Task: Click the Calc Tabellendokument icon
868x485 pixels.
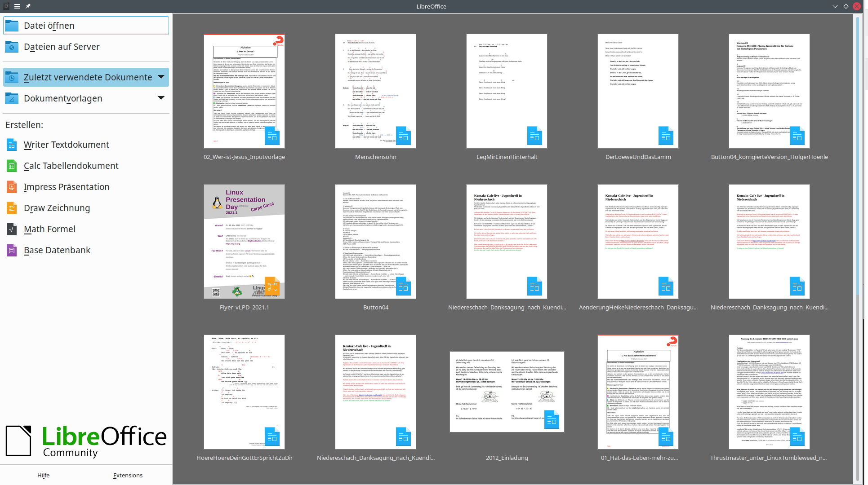Action: click(12, 166)
